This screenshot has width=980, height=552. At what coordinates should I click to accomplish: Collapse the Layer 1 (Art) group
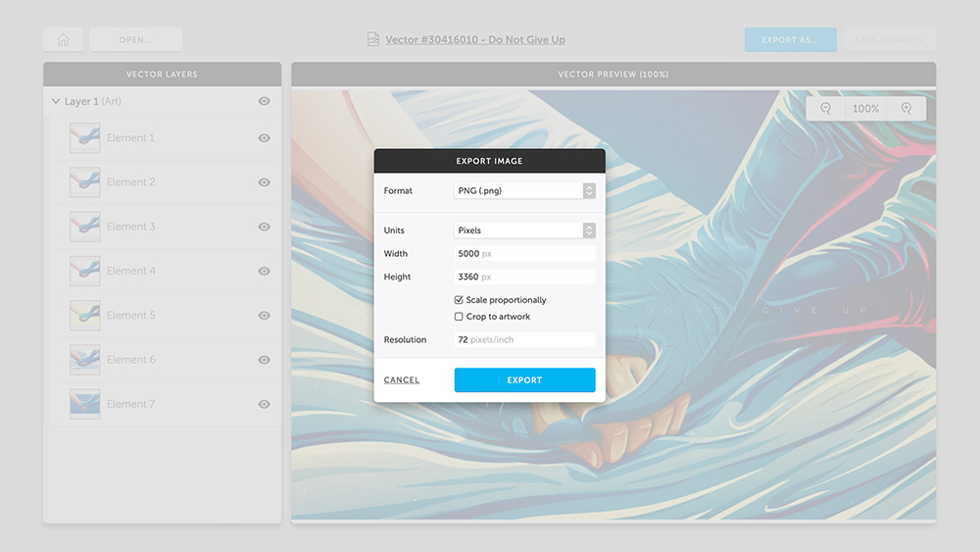pos(55,101)
